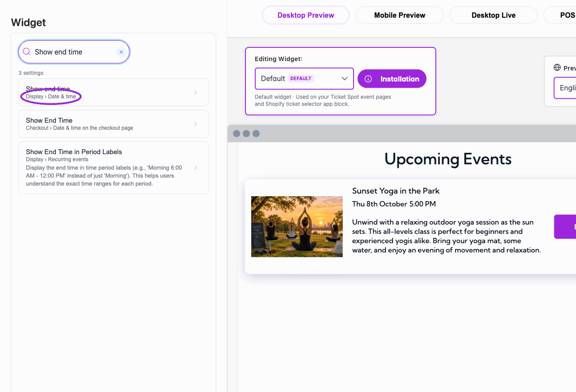576x392 pixels.
Task: Click the info icon on the Installation button
Action: pos(368,79)
